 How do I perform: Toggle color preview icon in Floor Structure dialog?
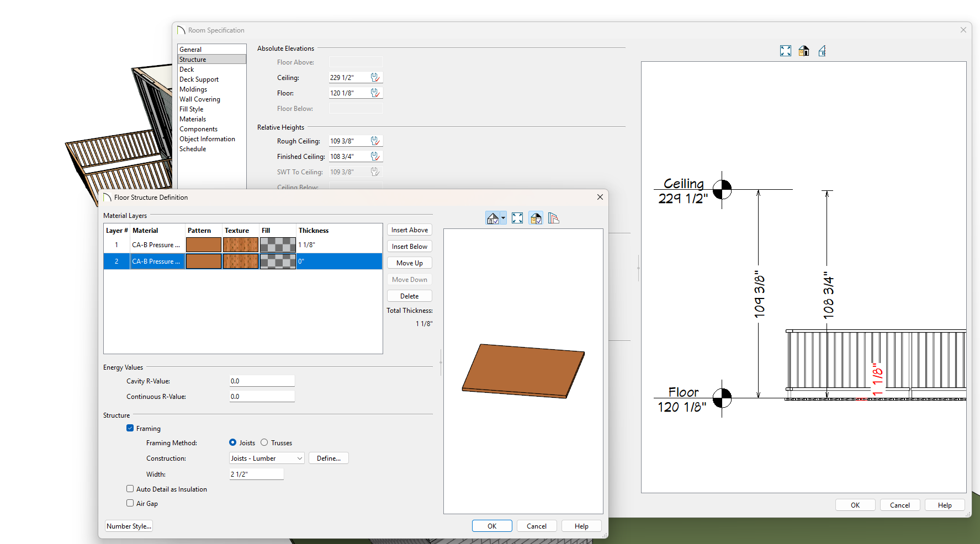point(536,218)
